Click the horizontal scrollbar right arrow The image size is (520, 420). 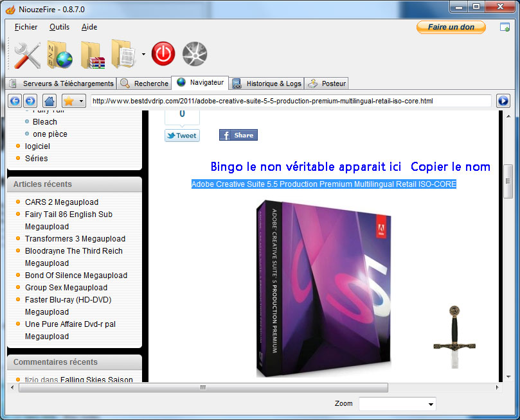point(497,387)
